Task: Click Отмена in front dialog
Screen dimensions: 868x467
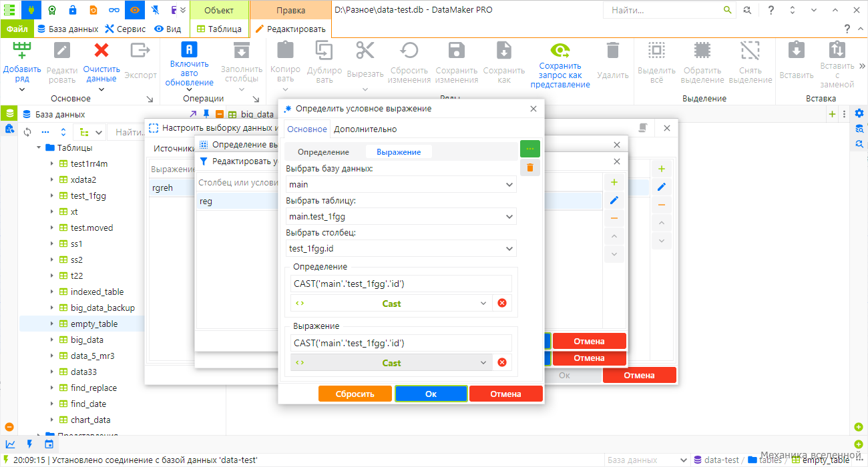Action: point(505,394)
